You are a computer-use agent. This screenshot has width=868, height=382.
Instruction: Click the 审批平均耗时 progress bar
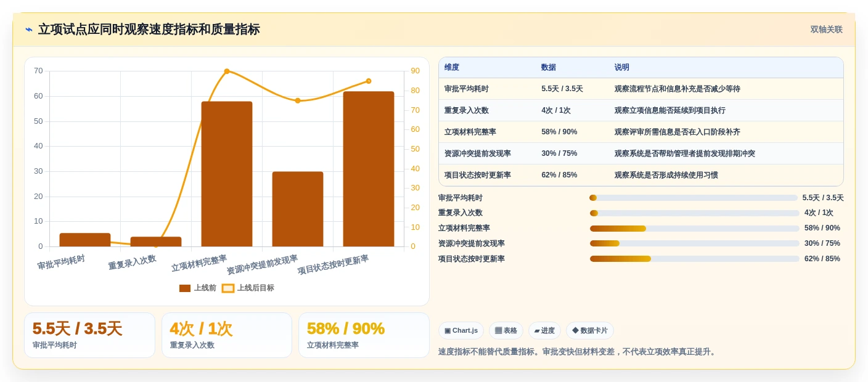pyautogui.click(x=694, y=198)
